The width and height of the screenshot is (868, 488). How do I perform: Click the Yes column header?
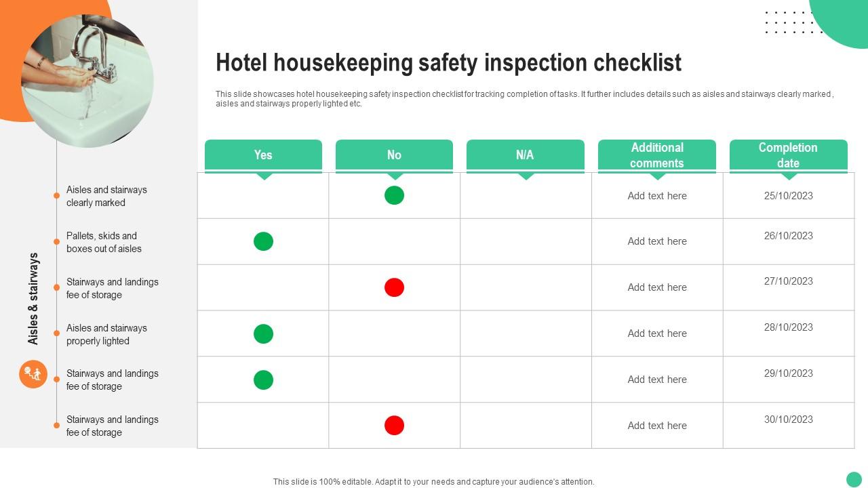[263, 155]
